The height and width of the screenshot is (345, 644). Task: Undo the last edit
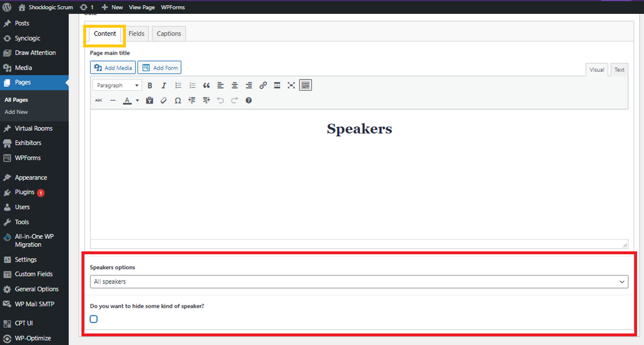pos(220,100)
